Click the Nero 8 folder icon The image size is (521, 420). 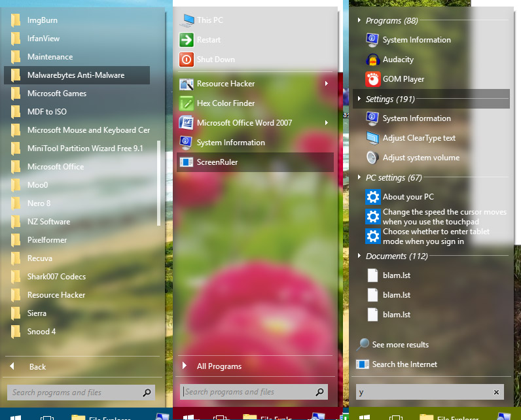15,203
